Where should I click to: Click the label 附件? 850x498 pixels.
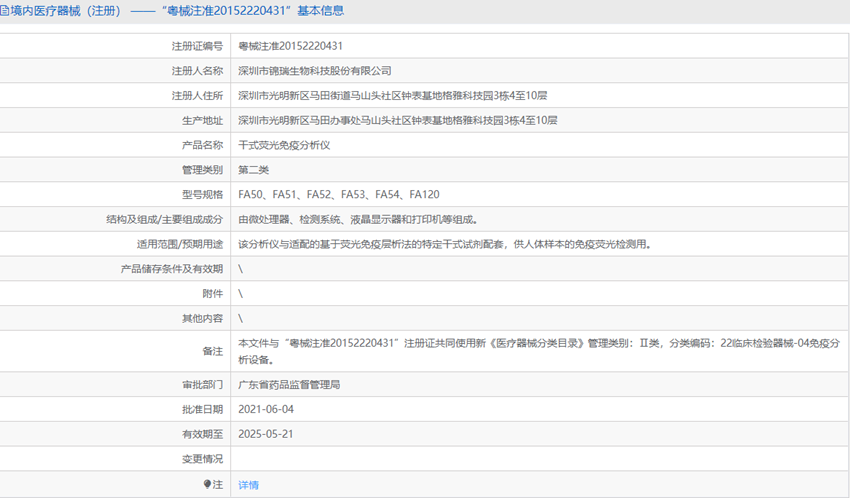(x=212, y=294)
